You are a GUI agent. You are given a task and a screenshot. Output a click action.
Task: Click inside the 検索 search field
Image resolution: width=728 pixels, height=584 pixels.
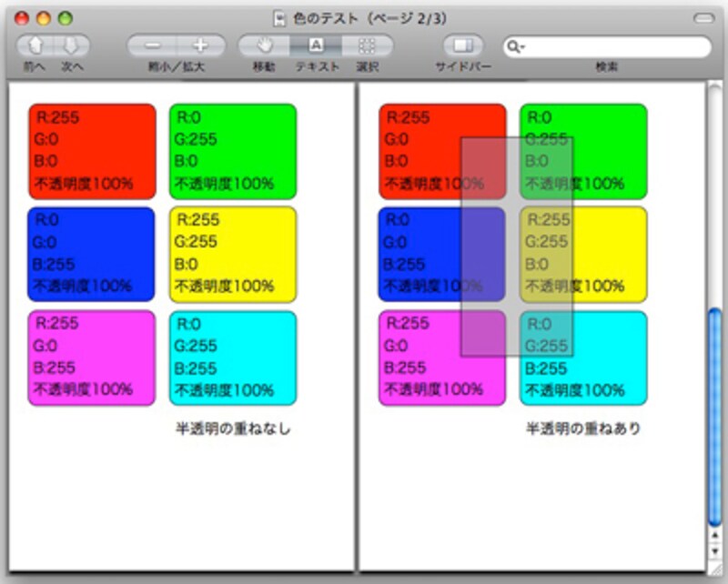[610, 44]
